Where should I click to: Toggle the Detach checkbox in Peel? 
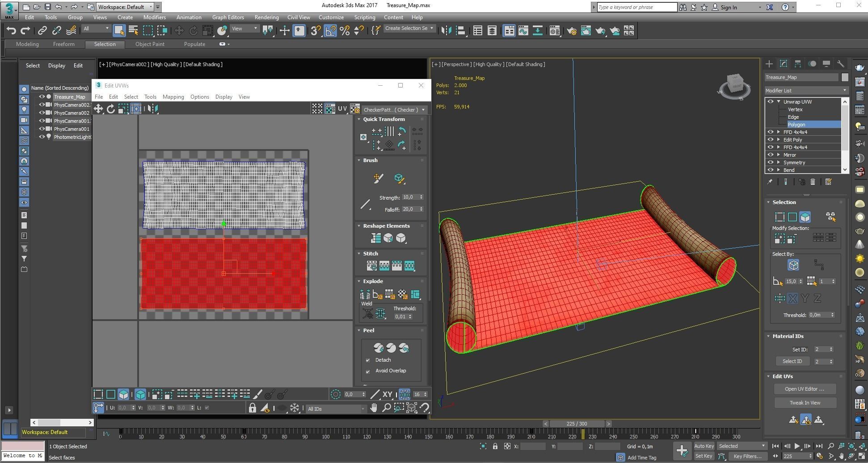pos(368,360)
